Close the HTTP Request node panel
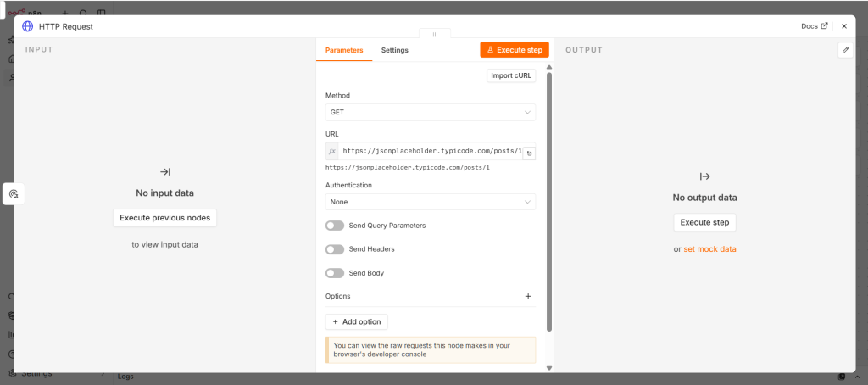 pos(844,26)
